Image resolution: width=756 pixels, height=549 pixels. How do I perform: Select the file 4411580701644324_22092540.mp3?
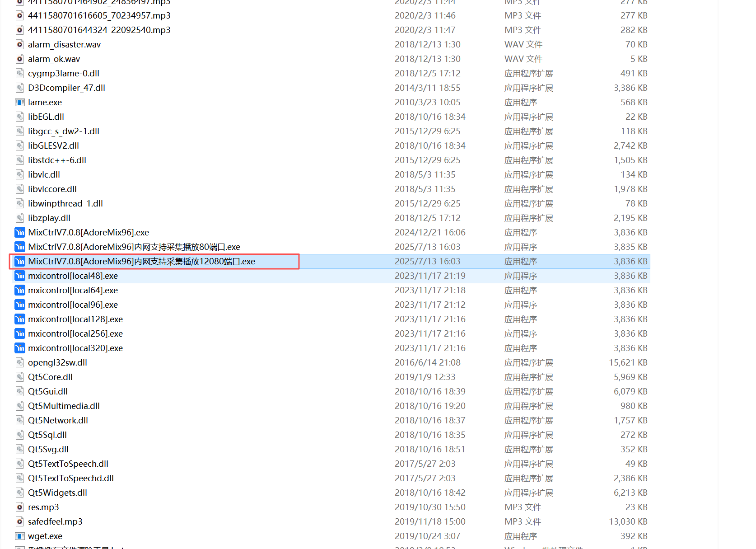99,30
